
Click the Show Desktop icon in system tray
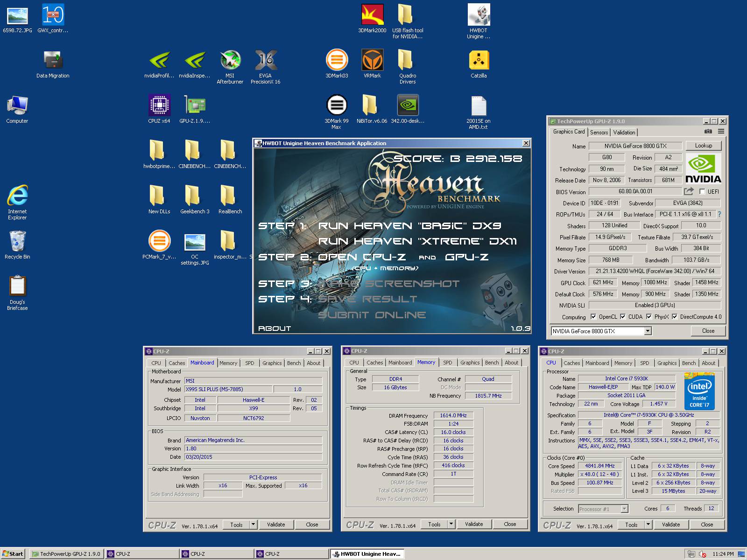[741, 554]
